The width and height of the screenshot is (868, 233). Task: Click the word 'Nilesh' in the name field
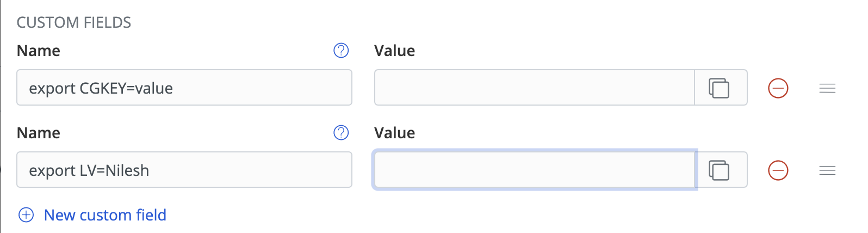(127, 170)
